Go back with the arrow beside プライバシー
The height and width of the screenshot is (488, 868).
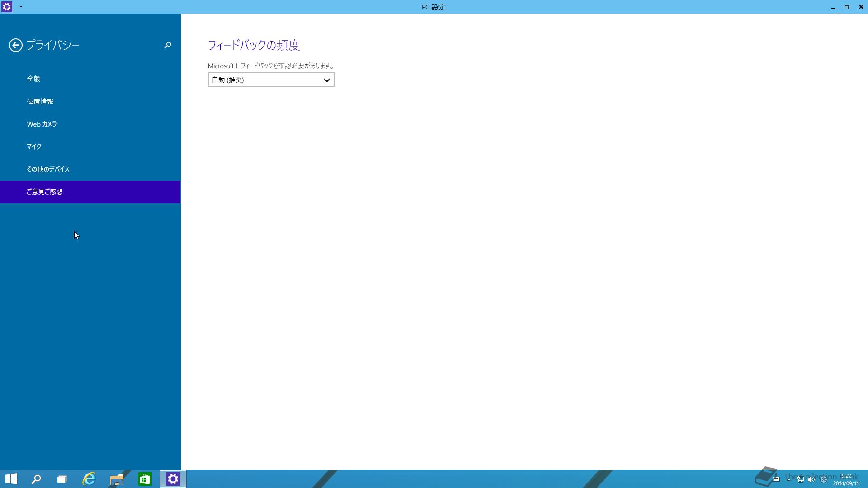[15, 45]
